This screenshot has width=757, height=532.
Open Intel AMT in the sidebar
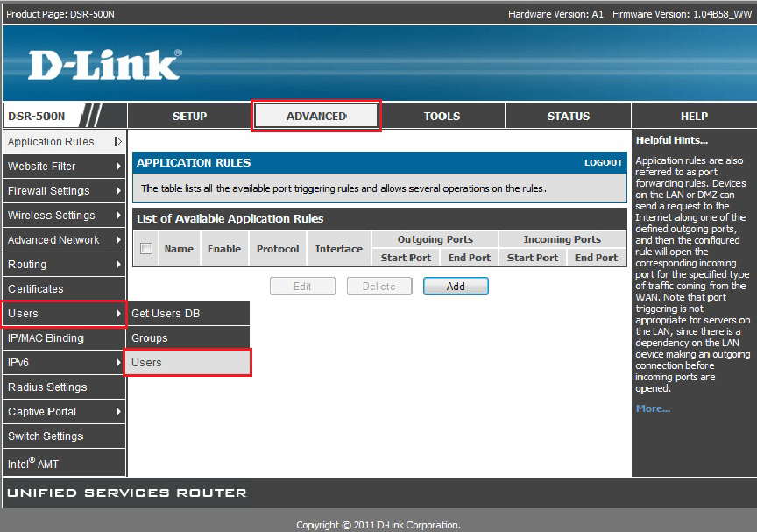click(x=64, y=463)
